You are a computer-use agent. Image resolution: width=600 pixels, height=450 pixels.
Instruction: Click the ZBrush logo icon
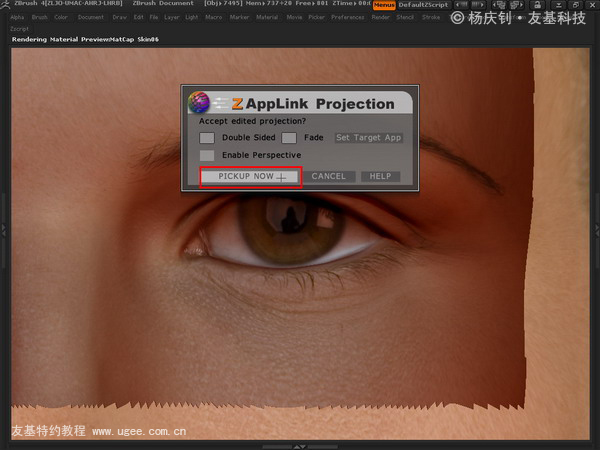pyautogui.click(x=5, y=4)
